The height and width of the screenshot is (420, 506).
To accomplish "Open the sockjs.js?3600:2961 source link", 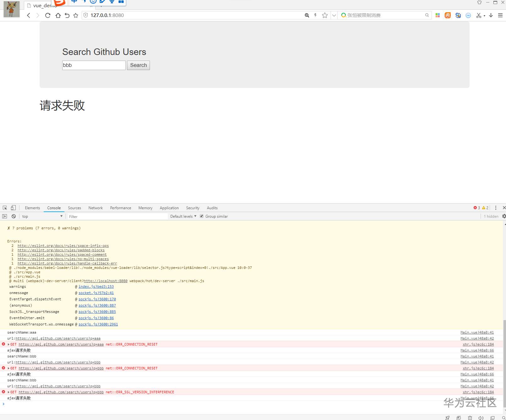I will [98, 325].
